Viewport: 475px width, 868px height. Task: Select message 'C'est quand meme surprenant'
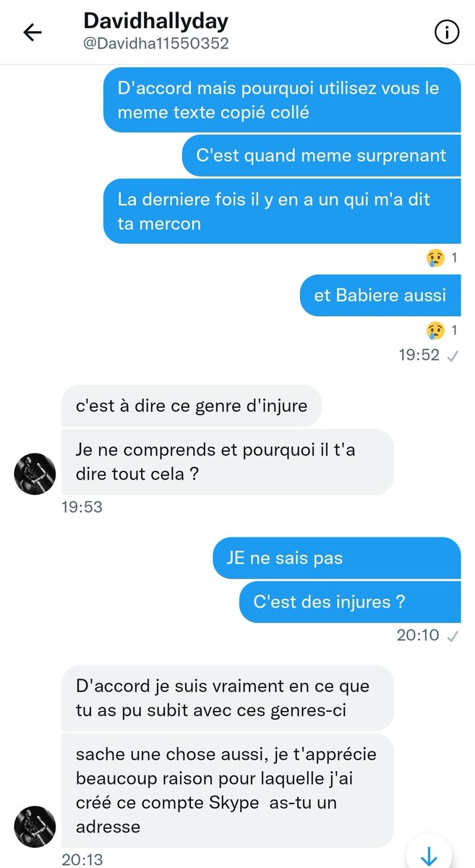point(321,155)
